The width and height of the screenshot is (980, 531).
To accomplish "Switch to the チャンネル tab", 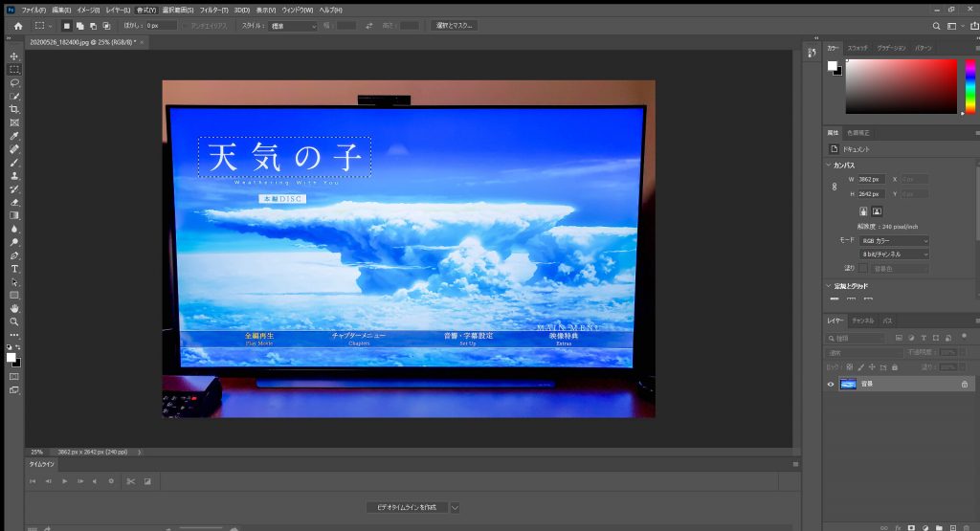I will pos(862,321).
